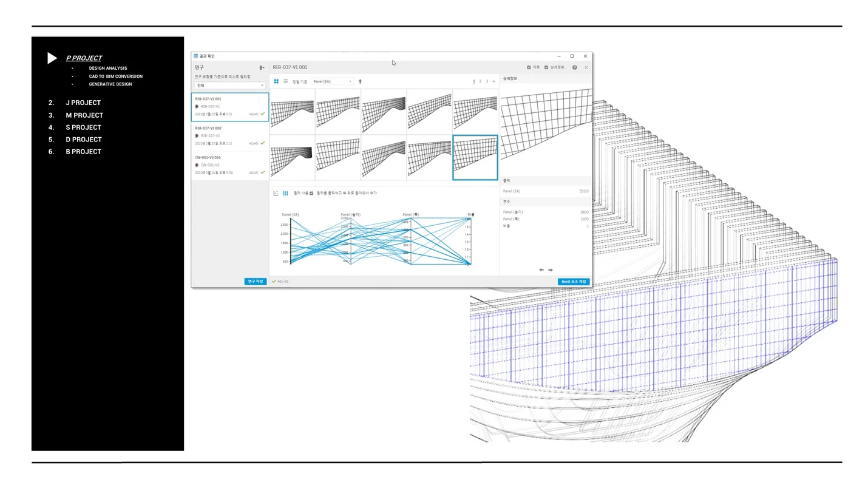Image resolution: width=868 pixels, height=488 pixels.
Task: Select fourth thumbnail in bottom row
Action: 429,157
